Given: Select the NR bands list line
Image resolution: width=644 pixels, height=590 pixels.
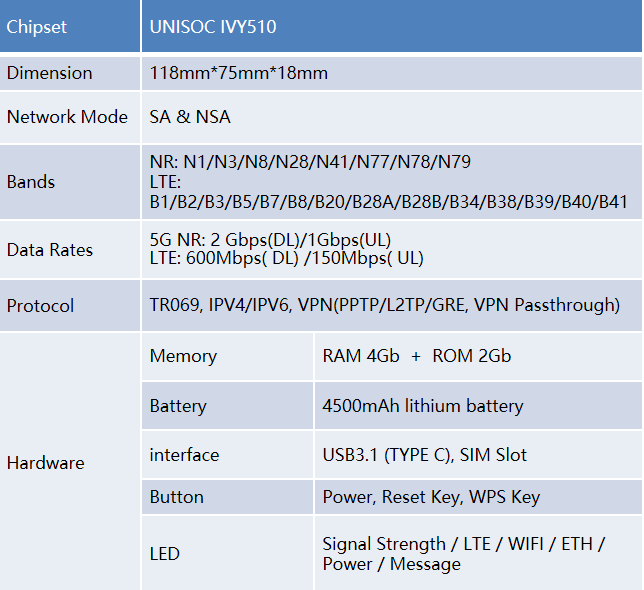Looking at the screenshot, I should tap(310, 162).
